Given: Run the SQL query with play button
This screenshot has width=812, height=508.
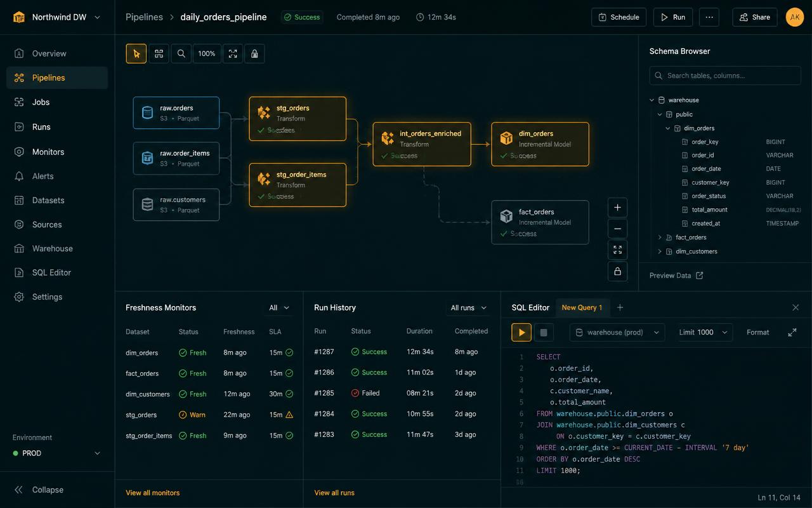Looking at the screenshot, I should pyautogui.click(x=521, y=332).
